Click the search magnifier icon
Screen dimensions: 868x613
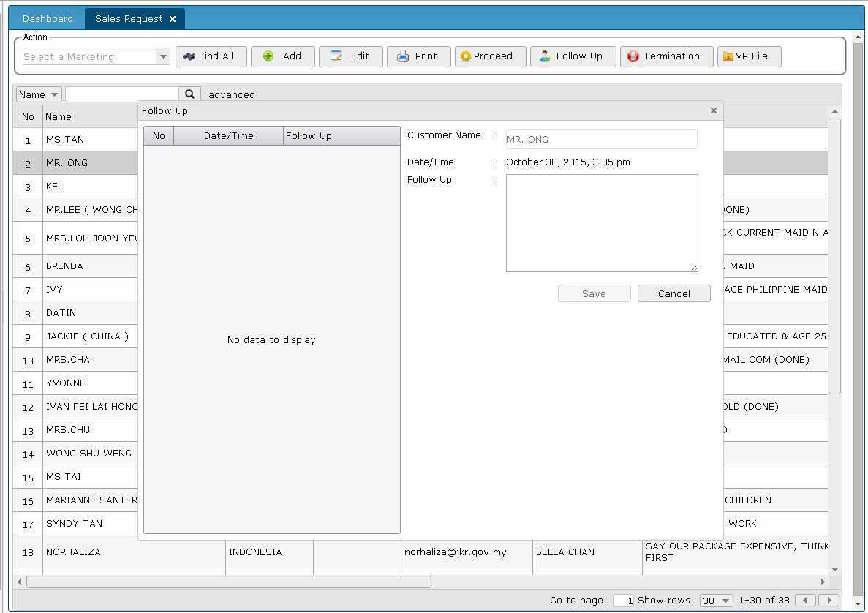(x=189, y=94)
